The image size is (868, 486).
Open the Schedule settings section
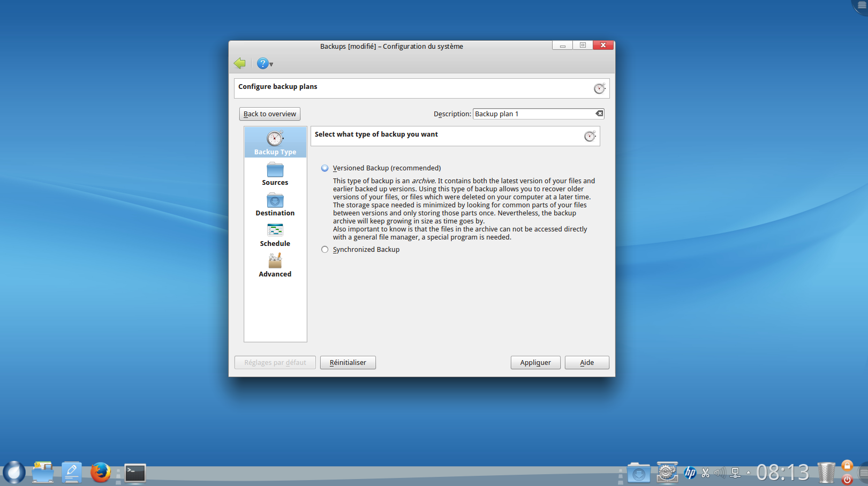click(275, 235)
